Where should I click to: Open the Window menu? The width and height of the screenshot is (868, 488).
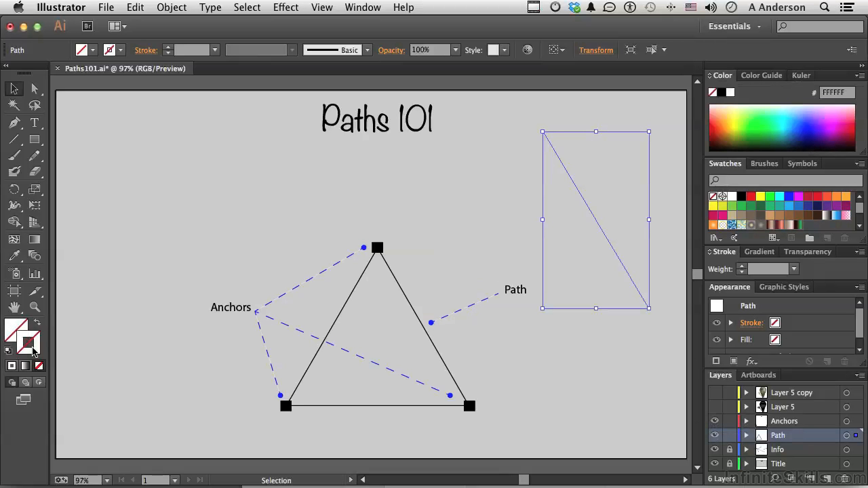pyautogui.click(x=363, y=7)
